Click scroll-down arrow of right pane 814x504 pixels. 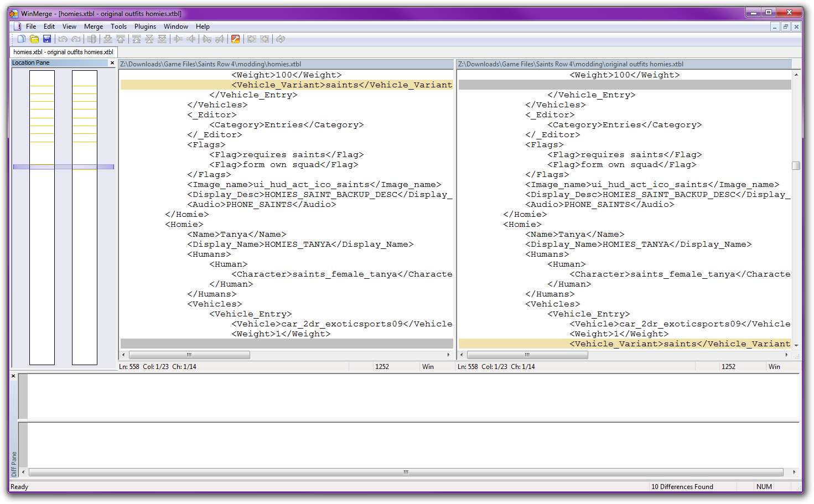pyautogui.click(x=796, y=345)
